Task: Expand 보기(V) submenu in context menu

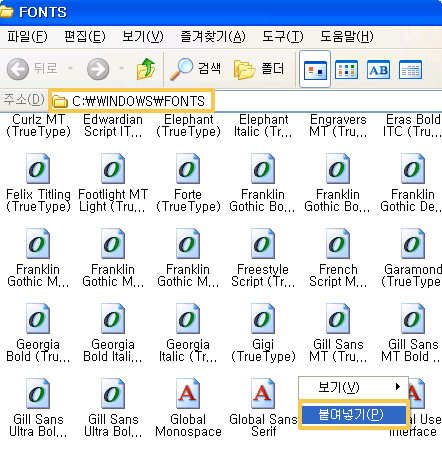Action: click(353, 387)
